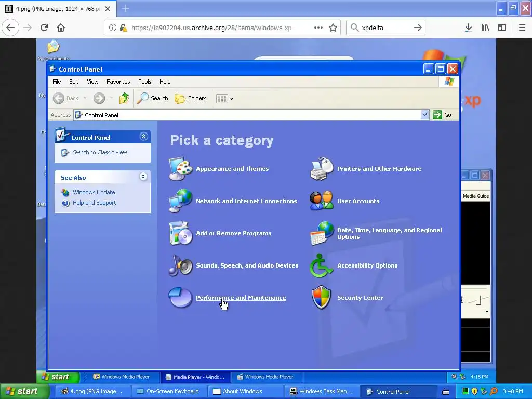The width and height of the screenshot is (532, 399).
Task: Switch to Windows Task Manager taskbar item
Action: [x=321, y=391]
